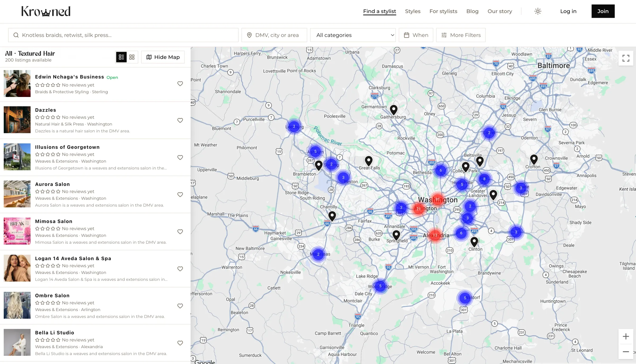Viewport: 636px width, 364px height.
Task: Open the When date picker
Action: 416,35
